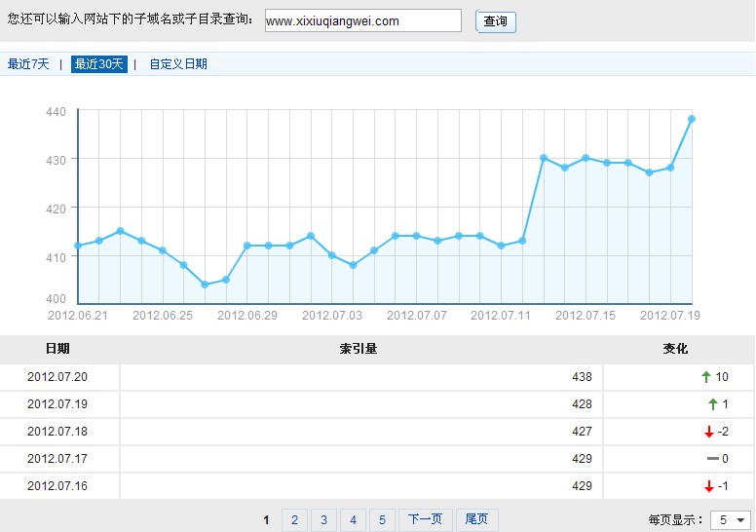
Task: Click the domain input field
Action: [362, 20]
